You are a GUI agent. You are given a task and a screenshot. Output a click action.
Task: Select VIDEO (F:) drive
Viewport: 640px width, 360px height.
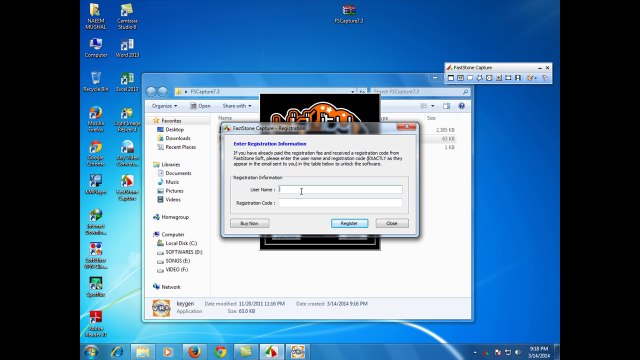pyautogui.click(x=176, y=270)
